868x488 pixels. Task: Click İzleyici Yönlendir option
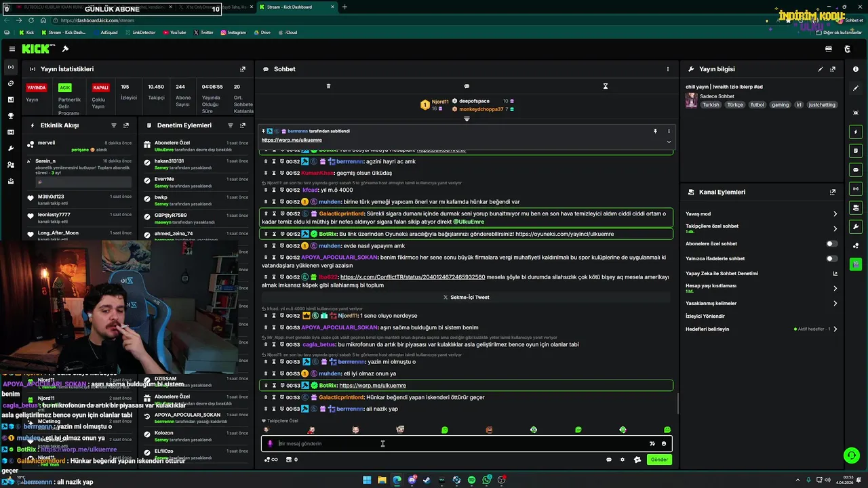[705, 317]
